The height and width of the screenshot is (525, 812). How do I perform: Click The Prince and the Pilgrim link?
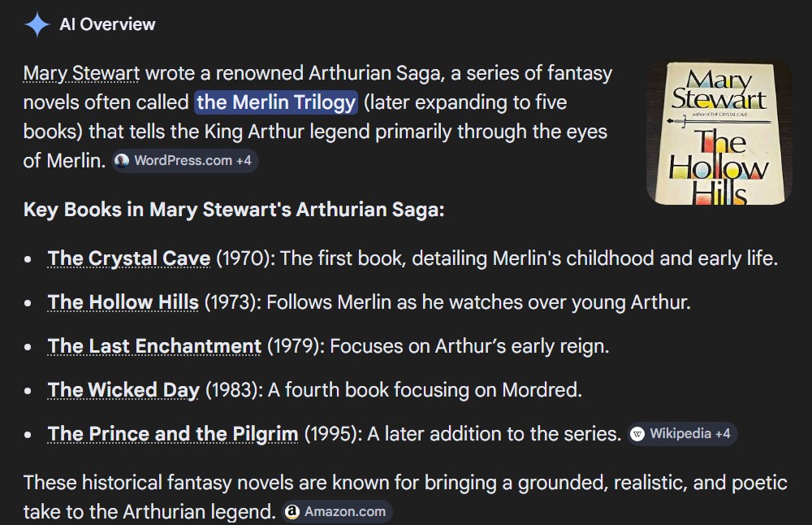pos(173,434)
